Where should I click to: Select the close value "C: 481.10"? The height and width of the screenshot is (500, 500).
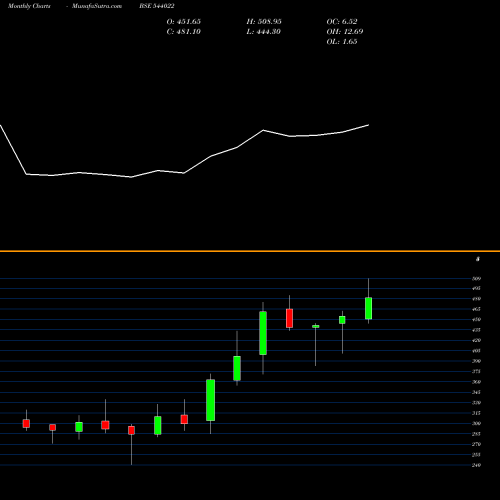point(184,31)
